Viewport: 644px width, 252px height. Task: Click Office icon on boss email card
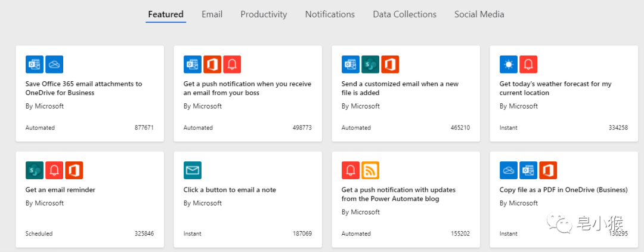click(x=212, y=64)
